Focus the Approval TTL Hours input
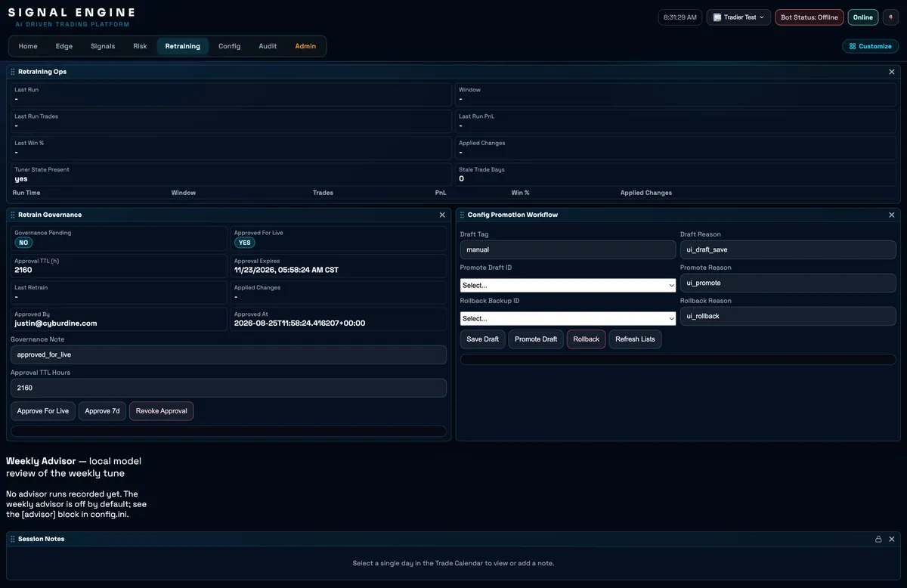Image resolution: width=907 pixels, height=588 pixels. [x=228, y=388]
